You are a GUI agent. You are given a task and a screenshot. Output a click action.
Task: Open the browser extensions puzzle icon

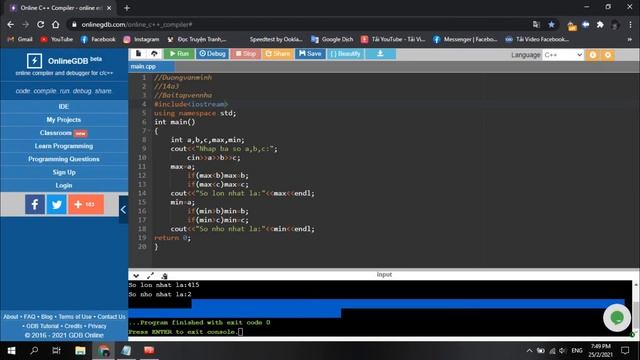click(x=600, y=24)
